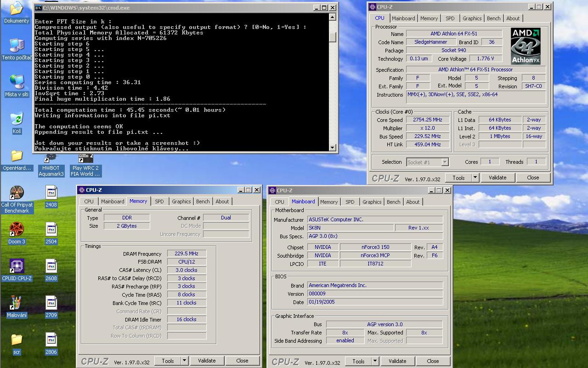This screenshot has height=368, width=588.
Task: Select the 2408 file icon on desktop
Action: pos(51,192)
